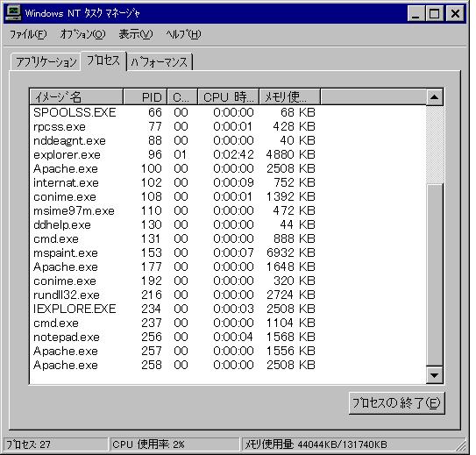Click the Task Manager title bar icon
The width and height of the screenshot is (476, 455).
(13, 13)
